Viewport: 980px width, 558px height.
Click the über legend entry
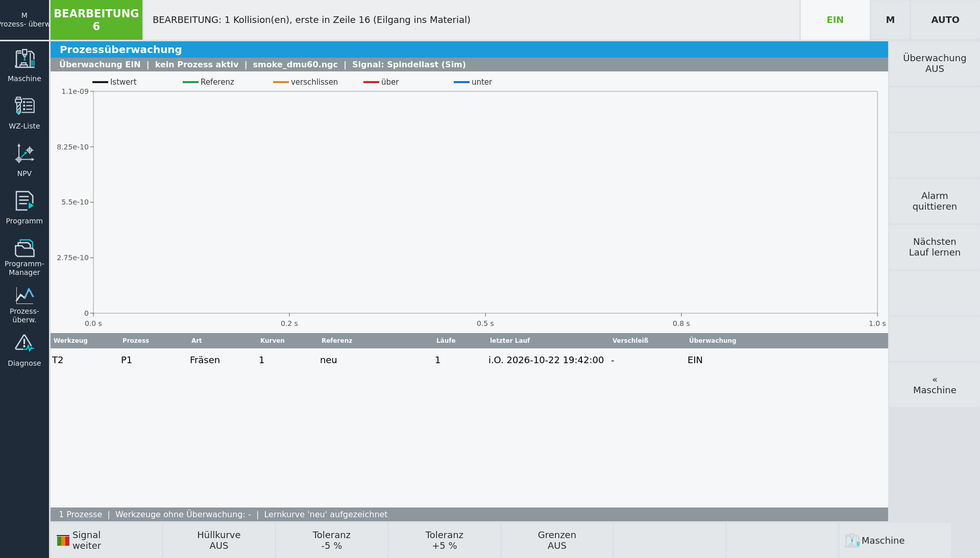pos(381,82)
